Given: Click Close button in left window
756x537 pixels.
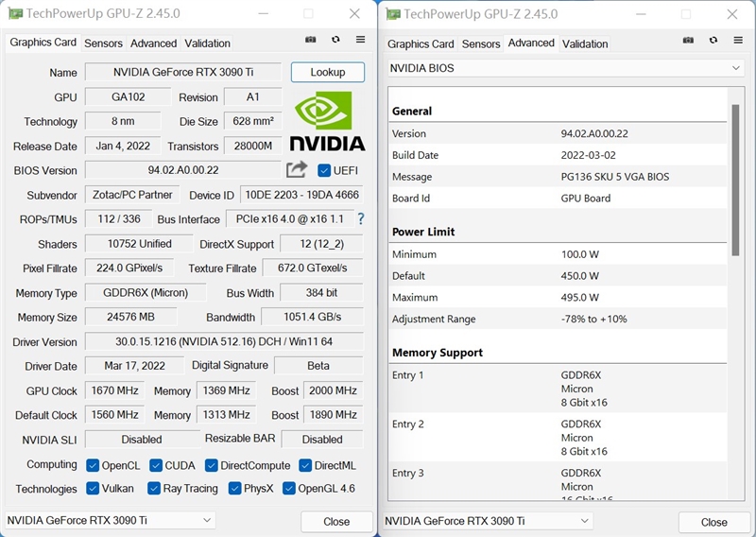Looking at the screenshot, I should pyautogui.click(x=336, y=522).
